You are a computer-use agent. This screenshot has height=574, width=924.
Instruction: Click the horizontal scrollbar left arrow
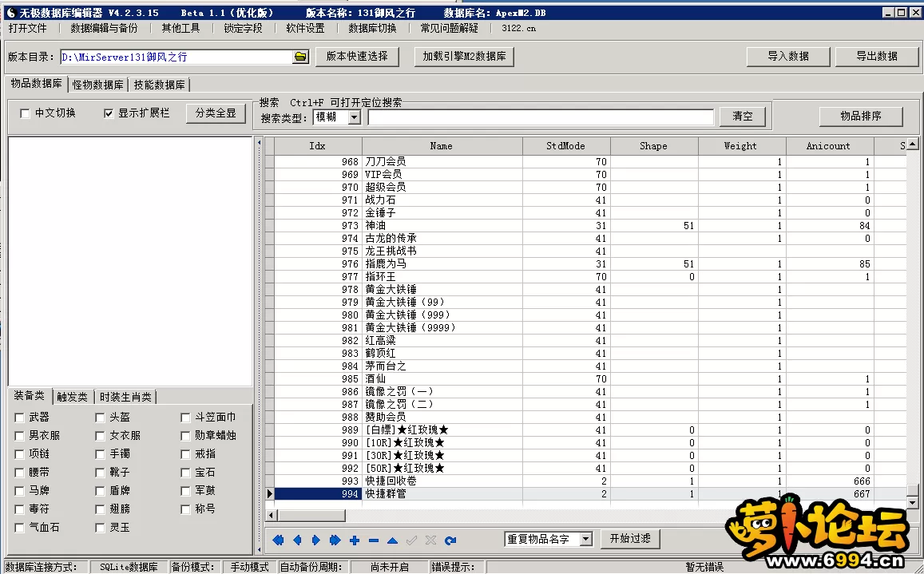(x=272, y=516)
